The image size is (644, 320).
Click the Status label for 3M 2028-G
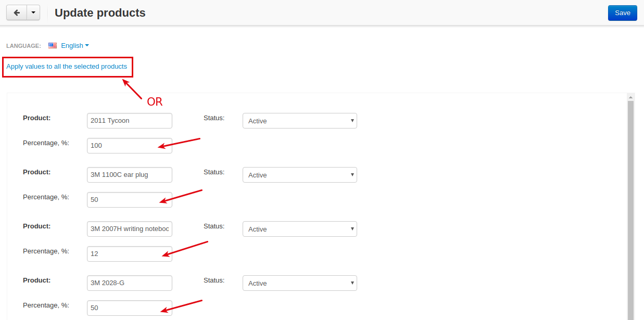(214, 280)
